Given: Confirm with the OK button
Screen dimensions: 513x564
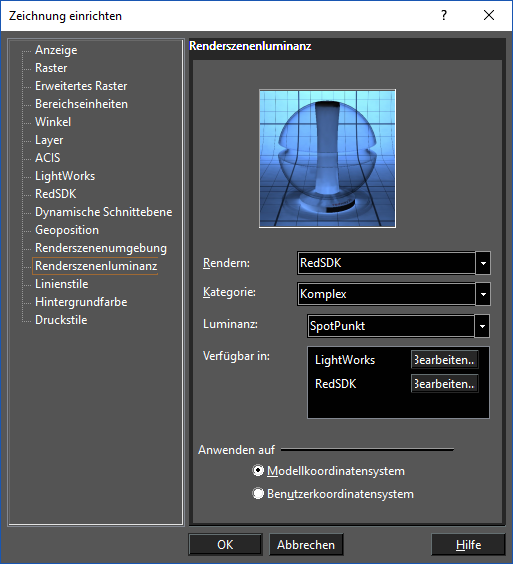Looking at the screenshot, I should point(225,545).
